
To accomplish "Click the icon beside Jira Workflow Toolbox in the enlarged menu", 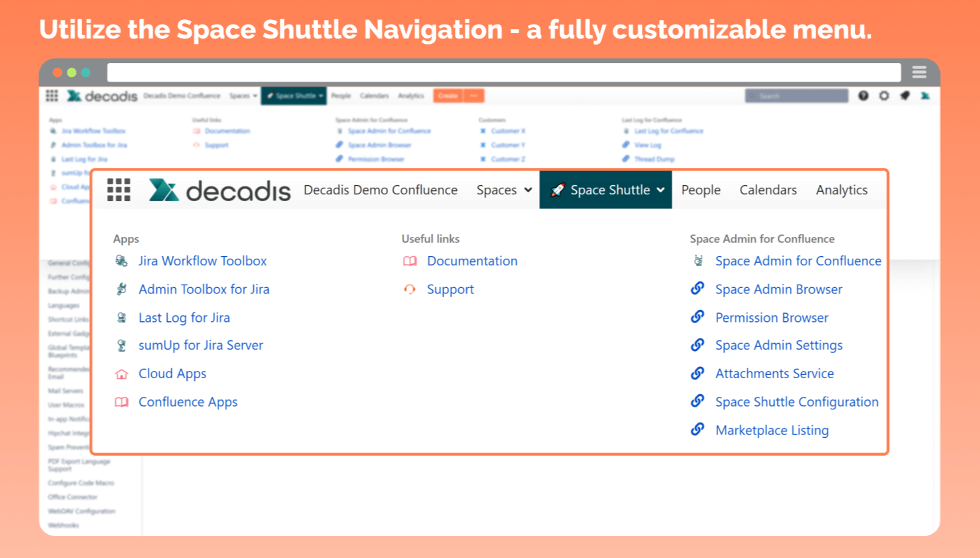I will [121, 261].
